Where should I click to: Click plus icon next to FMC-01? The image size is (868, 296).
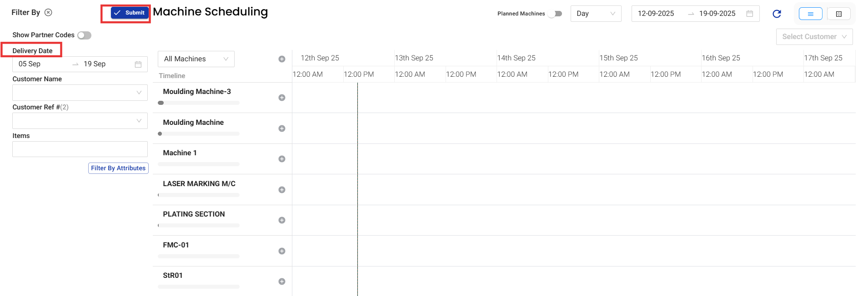tap(282, 251)
